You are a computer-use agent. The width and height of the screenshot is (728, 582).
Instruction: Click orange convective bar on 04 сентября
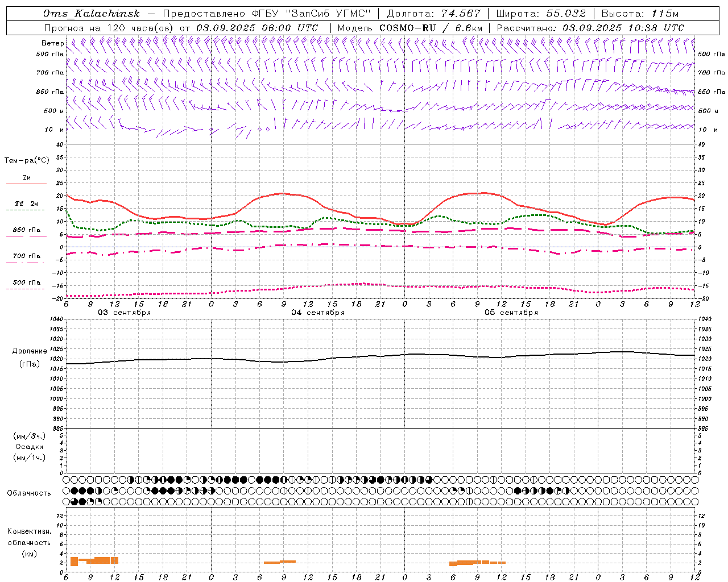point(280,562)
